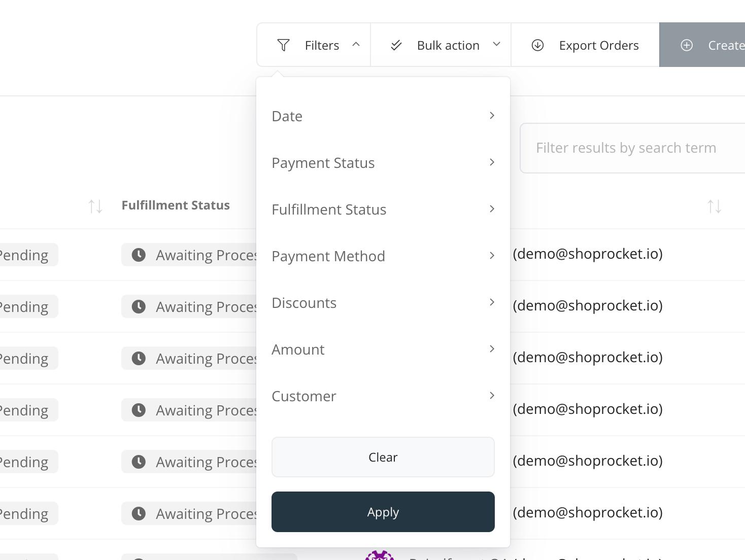Expand the Date filter option

(383, 116)
